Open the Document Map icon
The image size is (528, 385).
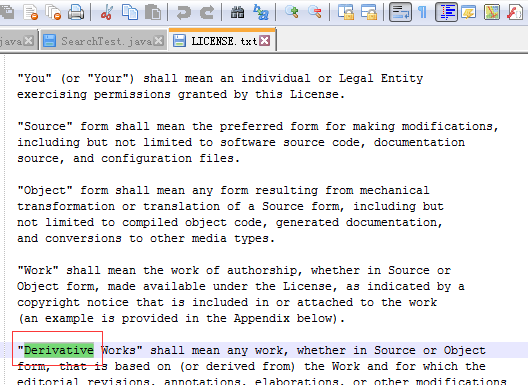coord(492,12)
